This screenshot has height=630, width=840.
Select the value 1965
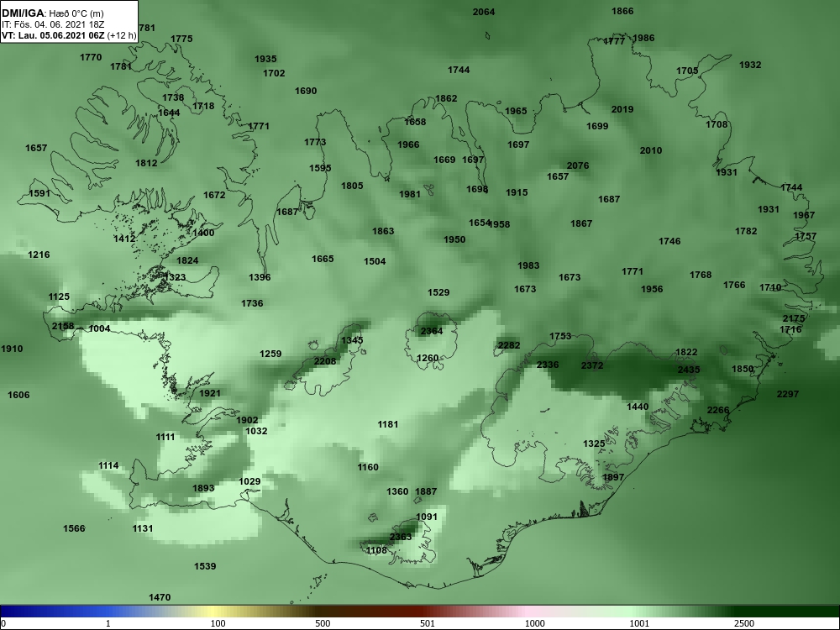(516, 111)
